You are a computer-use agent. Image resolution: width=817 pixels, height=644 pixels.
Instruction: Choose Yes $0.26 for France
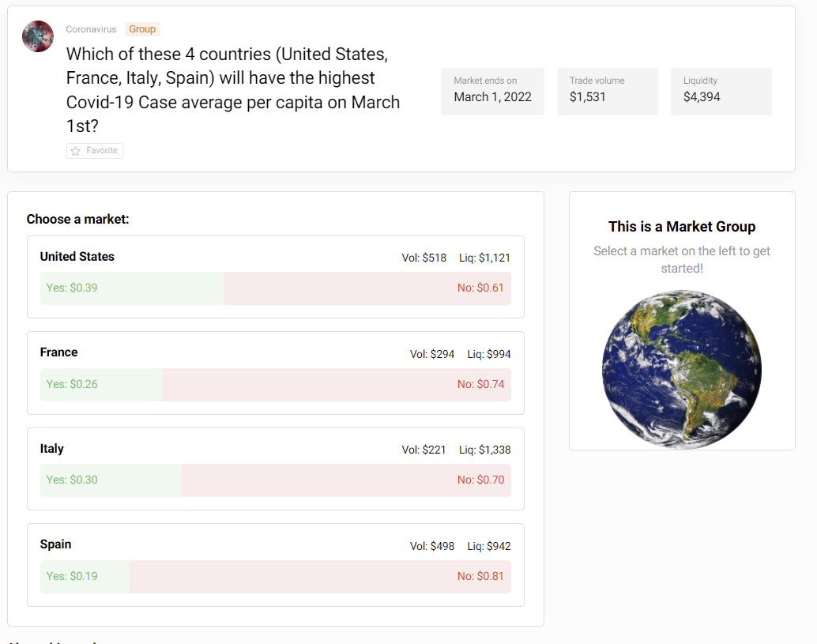click(72, 384)
